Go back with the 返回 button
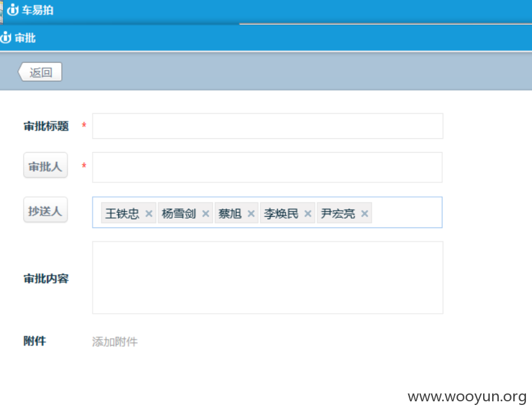532x414 pixels. pyautogui.click(x=40, y=72)
